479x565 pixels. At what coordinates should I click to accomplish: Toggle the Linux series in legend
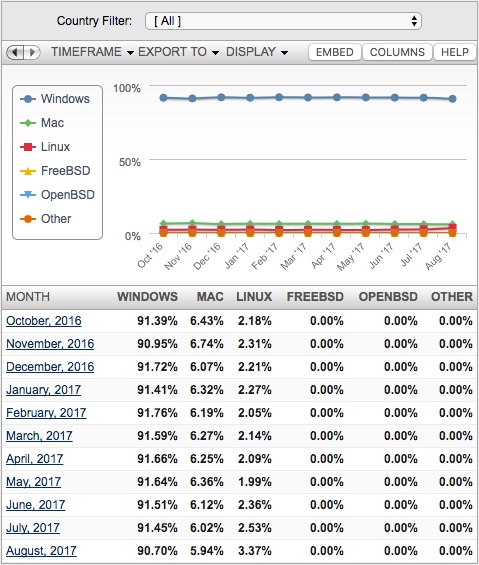pos(45,147)
